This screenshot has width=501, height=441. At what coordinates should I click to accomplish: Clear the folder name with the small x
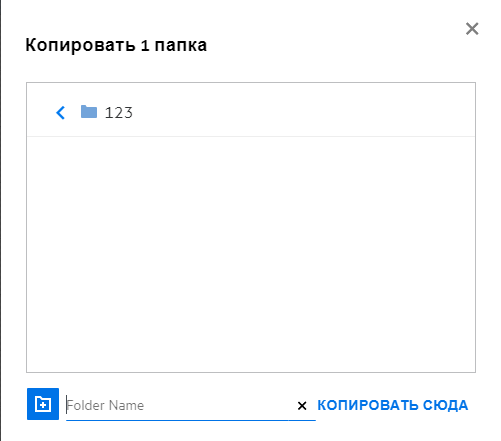tap(302, 406)
